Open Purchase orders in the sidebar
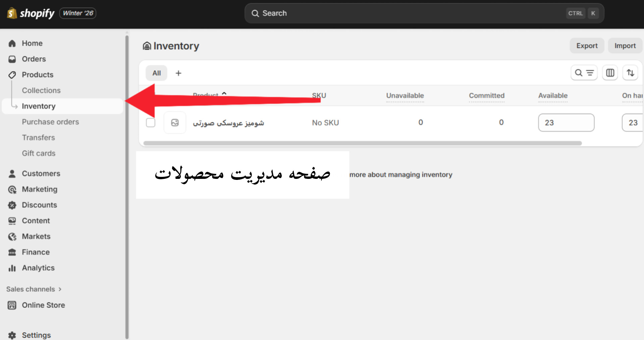The height and width of the screenshot is (340, 644). pyautogui.click(x=50, y=122)
